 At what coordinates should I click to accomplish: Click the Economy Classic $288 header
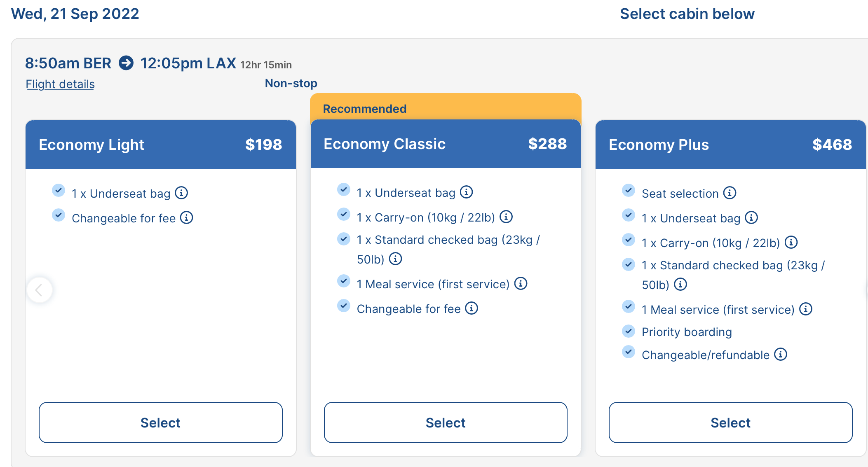pos(446,144)
